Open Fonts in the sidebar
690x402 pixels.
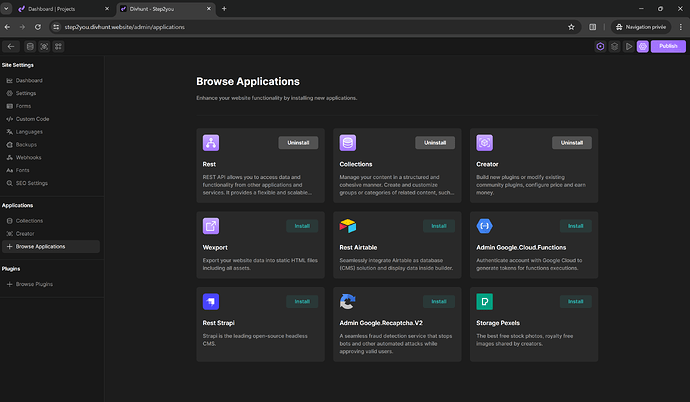point(51,170)
